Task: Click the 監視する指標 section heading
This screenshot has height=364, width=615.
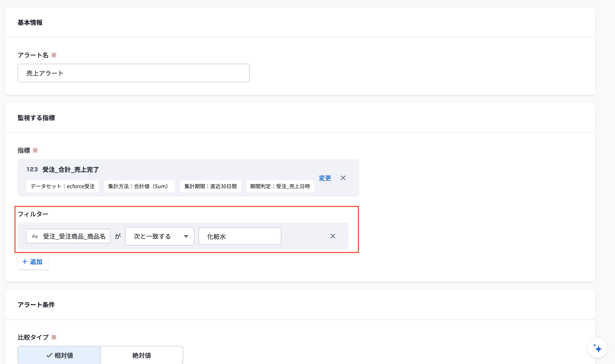Action: [36, 118]
